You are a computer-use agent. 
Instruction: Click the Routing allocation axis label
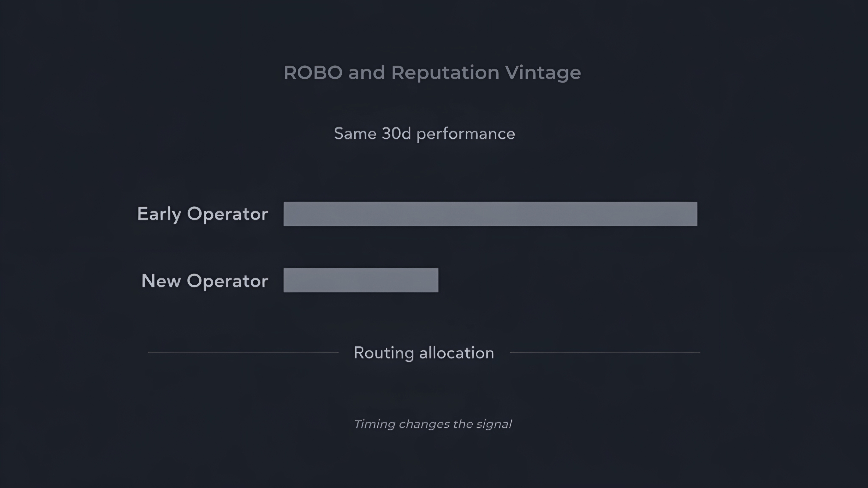tap(424, 353)
